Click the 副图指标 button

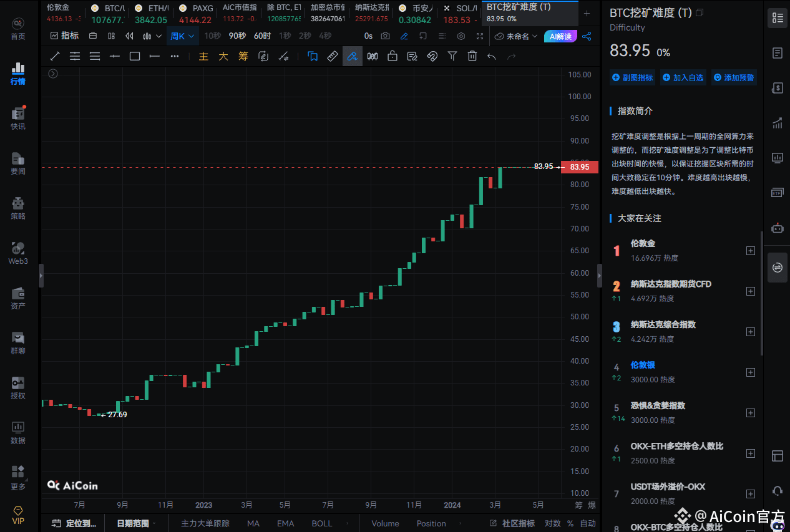633,78
